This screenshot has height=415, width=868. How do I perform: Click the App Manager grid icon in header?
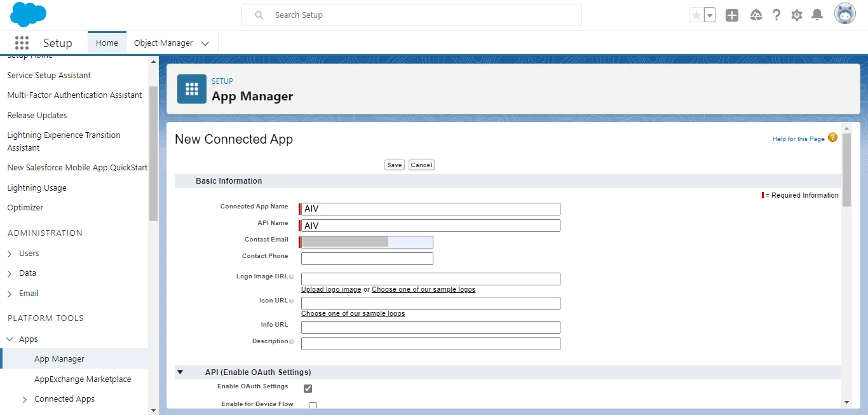[x=192, y=89]
